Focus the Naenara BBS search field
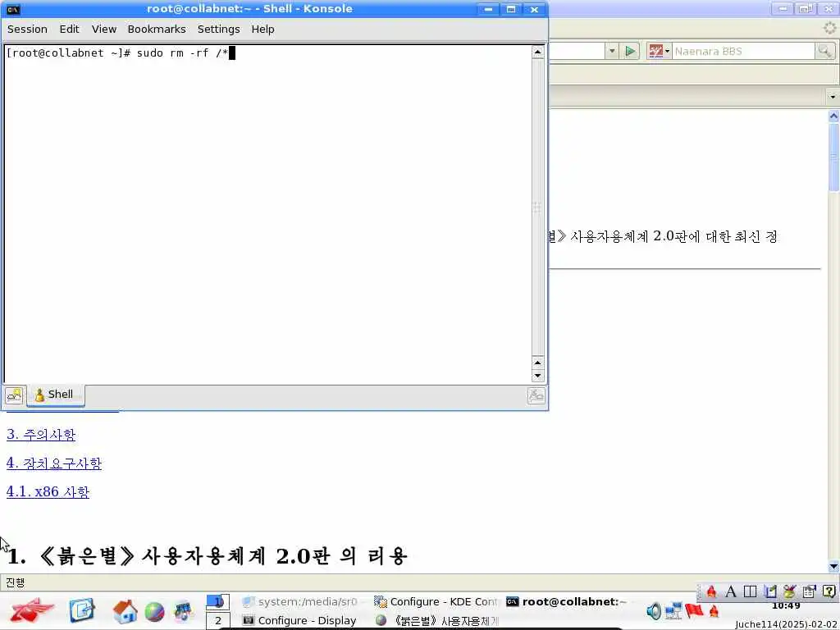The height and width of the screenshot is (630, 840). pyautogui.click(x=743, y=52)
